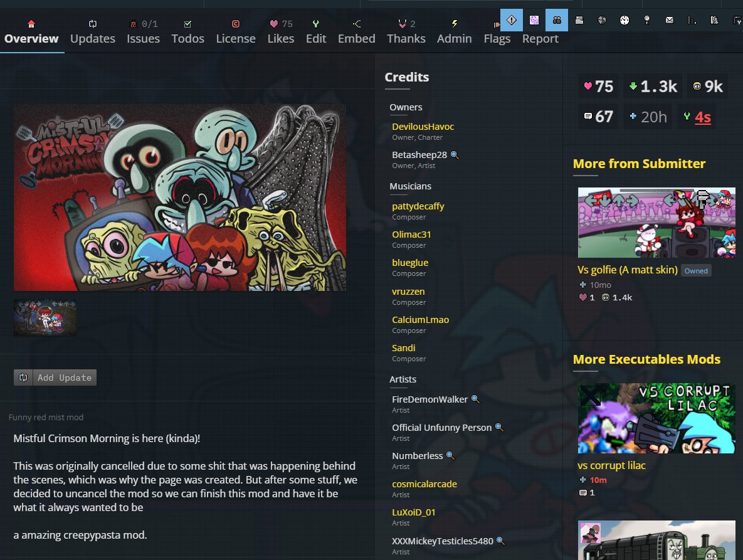Open the Embed tab
The image size is (743, 560).
[357, 32]
